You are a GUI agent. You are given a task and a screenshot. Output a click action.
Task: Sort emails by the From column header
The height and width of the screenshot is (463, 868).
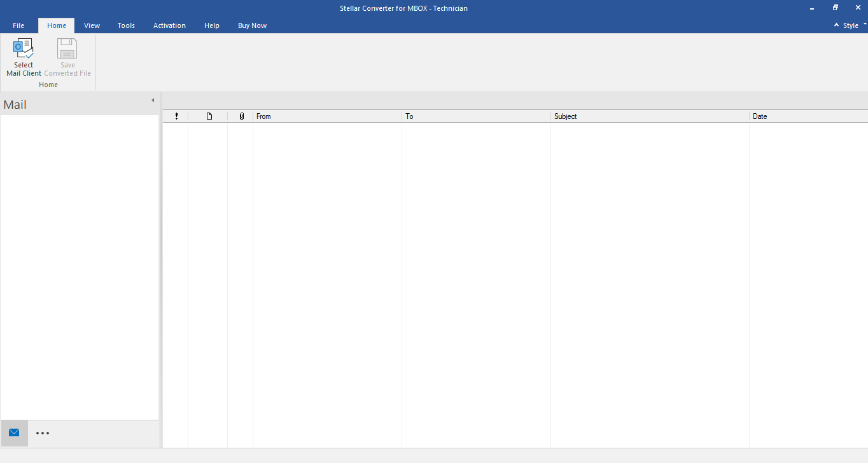click(x=327, y=116)
